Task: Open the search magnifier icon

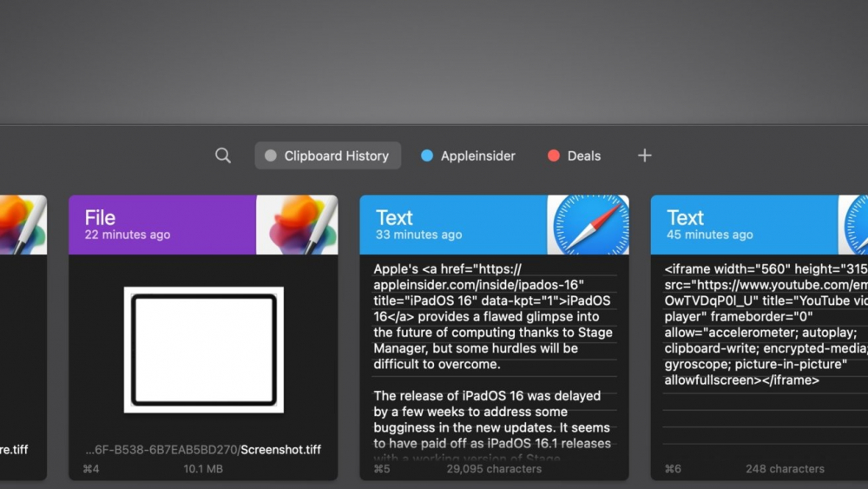Action: point(222,155)
